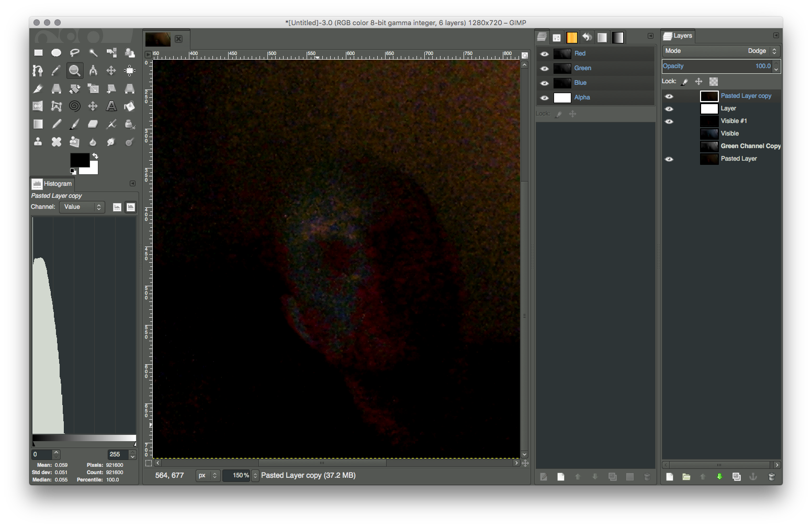Select the Red channel row

point(595,54)
